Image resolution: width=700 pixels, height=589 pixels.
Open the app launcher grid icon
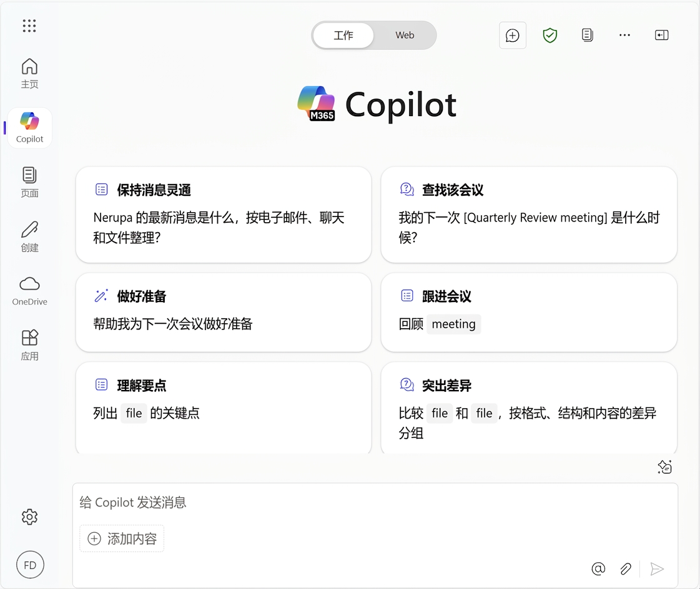pyautogui.click(x=29, y=26)
